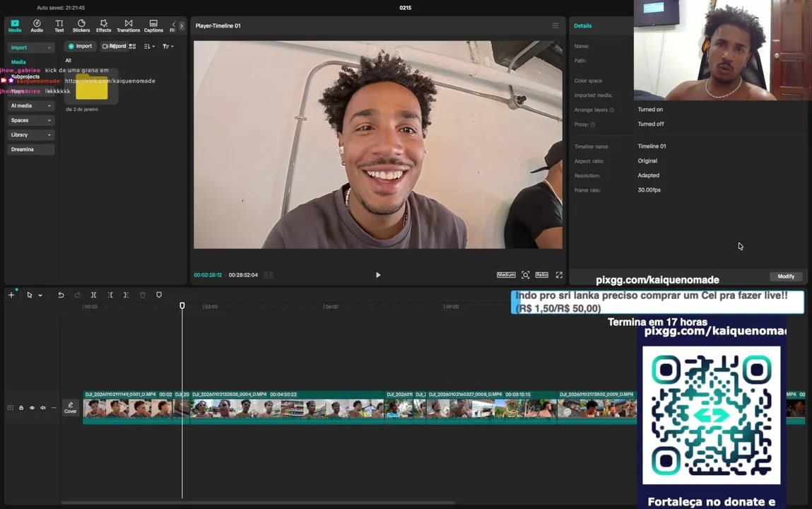
Task: Redo the last action
Action: [77, 295]
